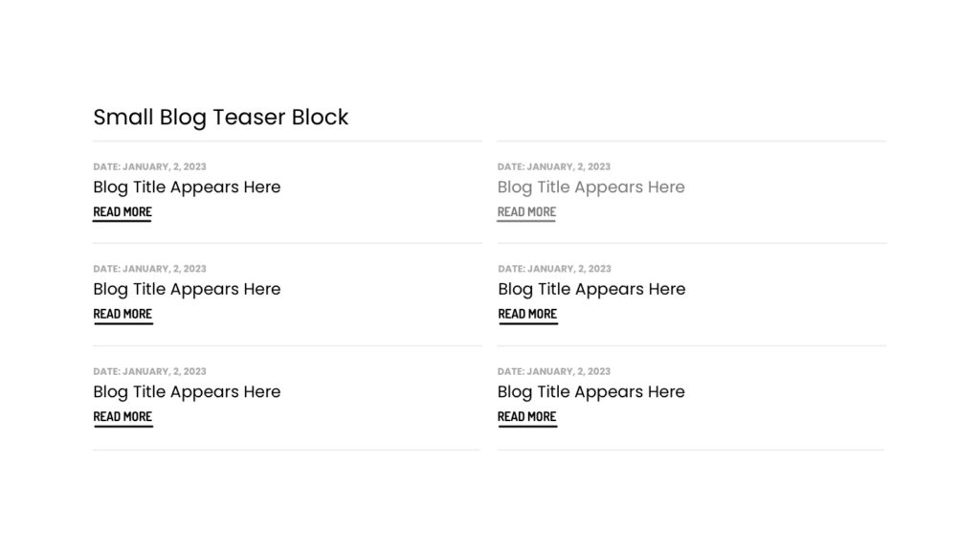Select date label in second right-column teaser
Image resolution: width=980 pixels, height=551 pixels.
(x=554, y=269)
